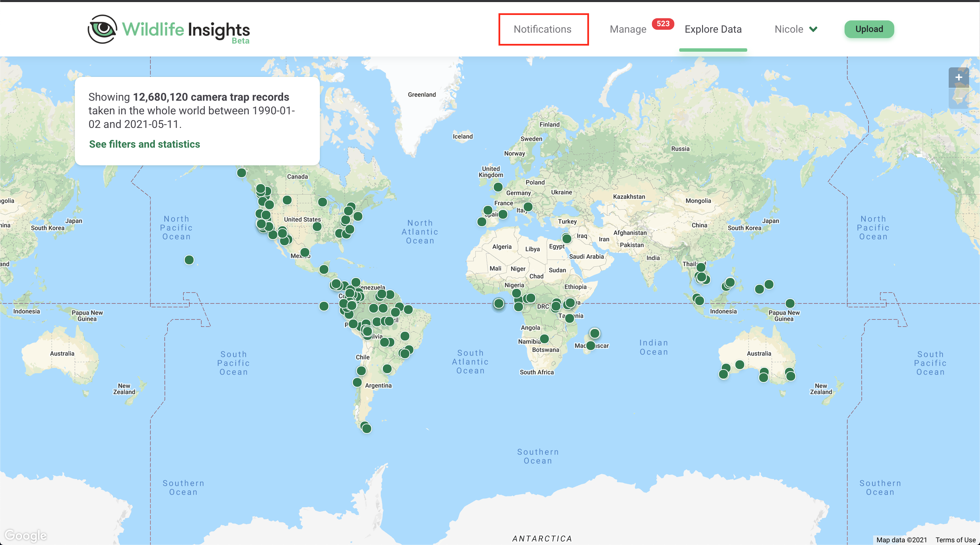Click the camera trap records summary text
Image resolution: width=980 pixels, height=545 pixels.
tap(192, 110)
